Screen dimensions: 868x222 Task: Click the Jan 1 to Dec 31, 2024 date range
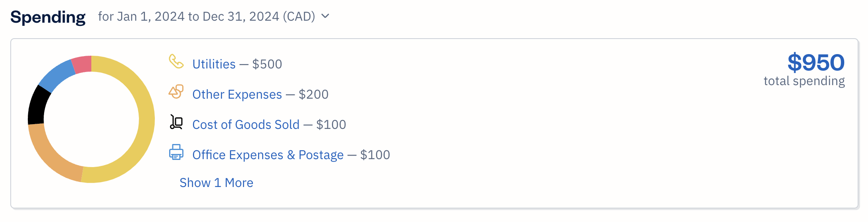206,16
